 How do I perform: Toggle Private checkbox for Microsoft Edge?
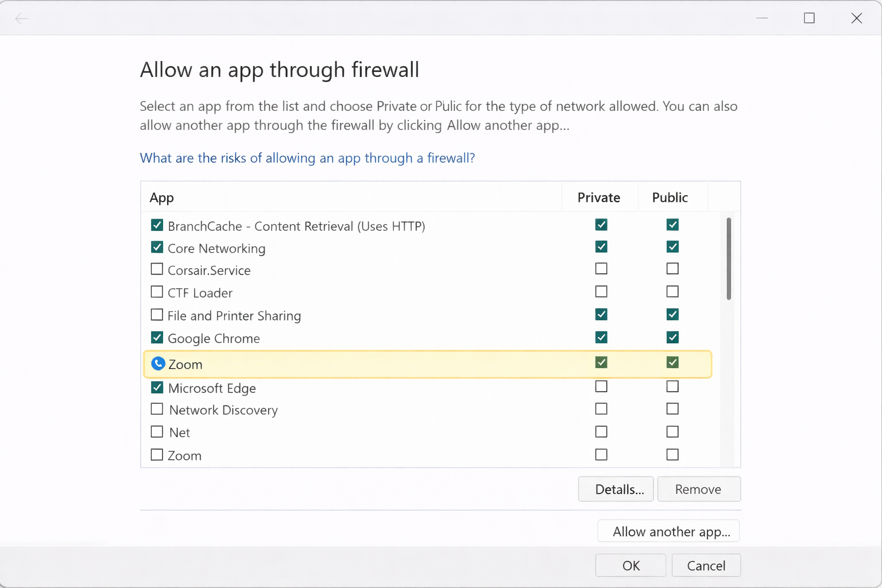pos(601,386)
